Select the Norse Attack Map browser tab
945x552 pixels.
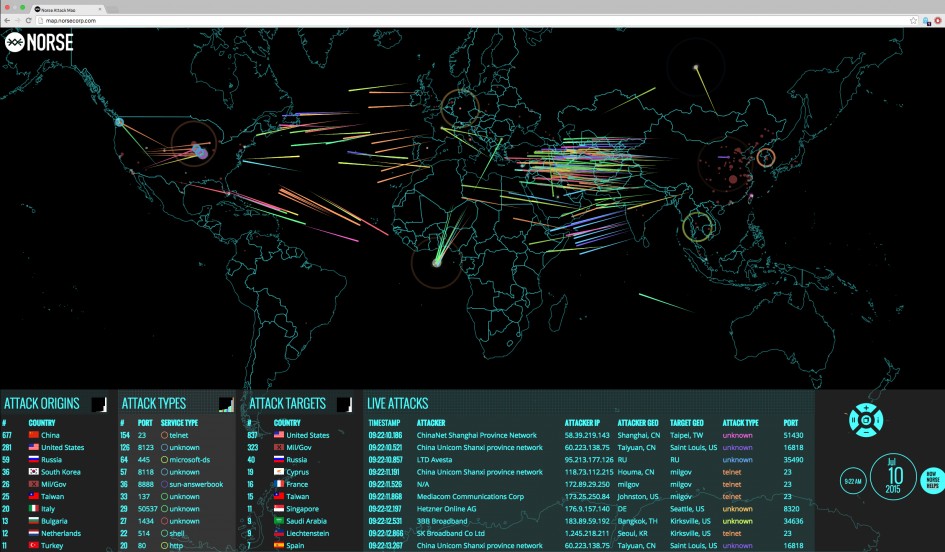pyautogui.click(x=68, y=10)
